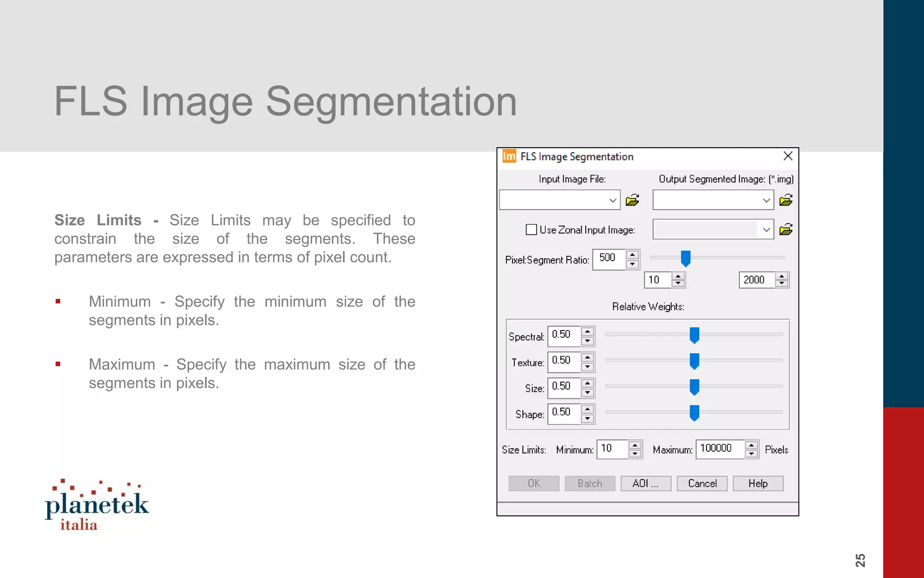Expand Input Image File dropdown
Image resolution: width=924 pixels, height=578 pixels.
pyautogui.click(x=612, y=200)
